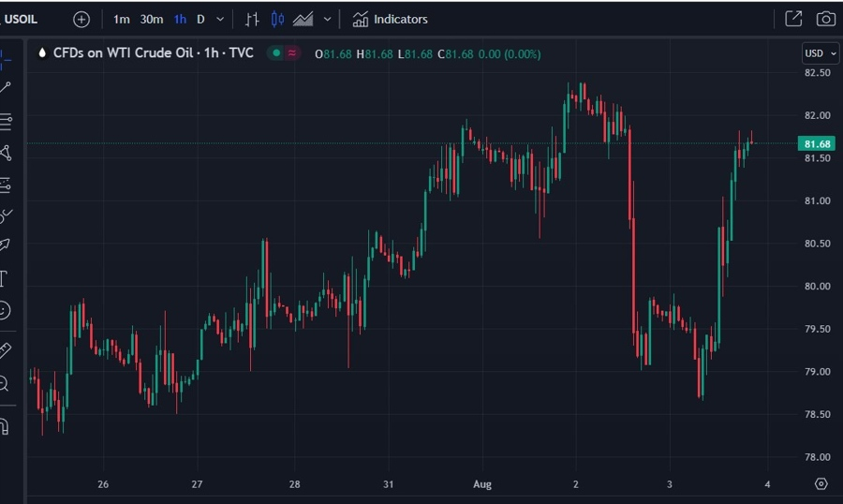This screenshot has height=504, width=843.
Task: Select the area chart style icon
Action: point(303,19)
